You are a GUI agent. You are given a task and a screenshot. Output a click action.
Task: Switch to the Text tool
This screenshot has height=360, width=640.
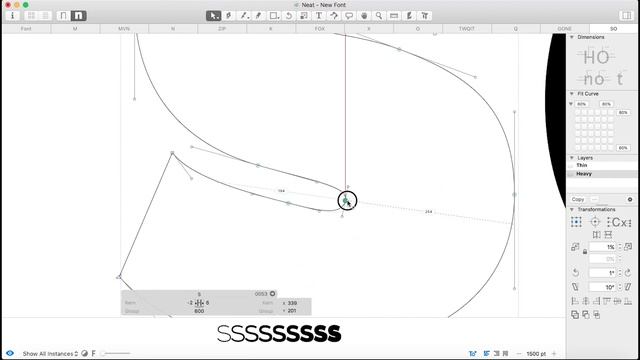tap(319, 16)
